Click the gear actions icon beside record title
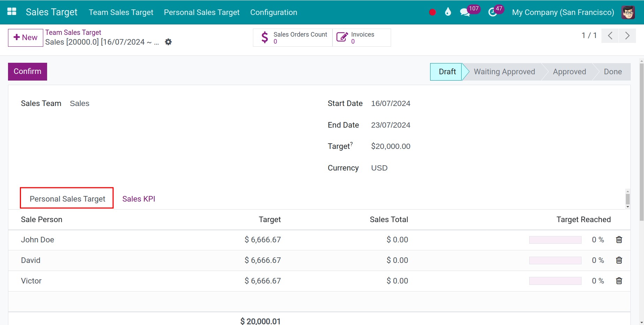The height and width of the screenshot is (325, 644). pos(168,42)
